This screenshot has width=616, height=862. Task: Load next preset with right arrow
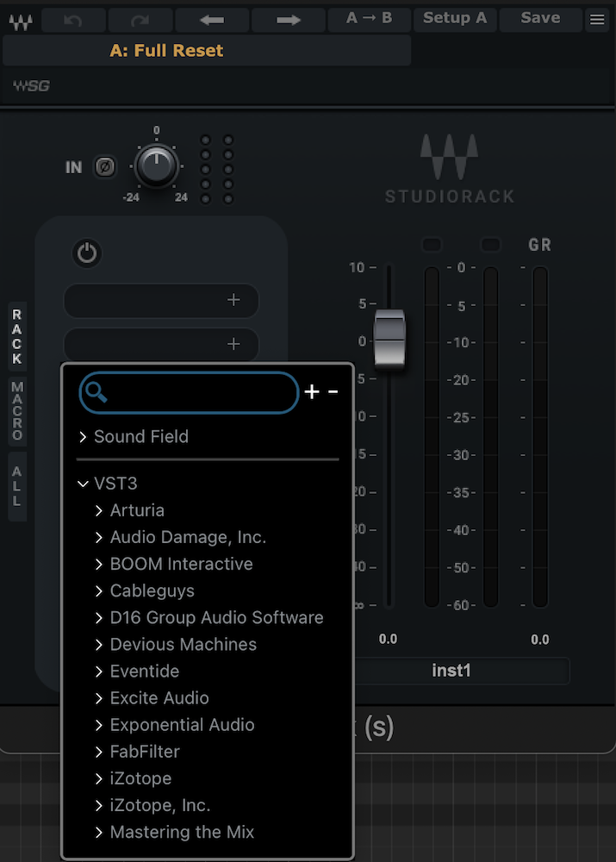pyautogui.click(x=289, y=21)
